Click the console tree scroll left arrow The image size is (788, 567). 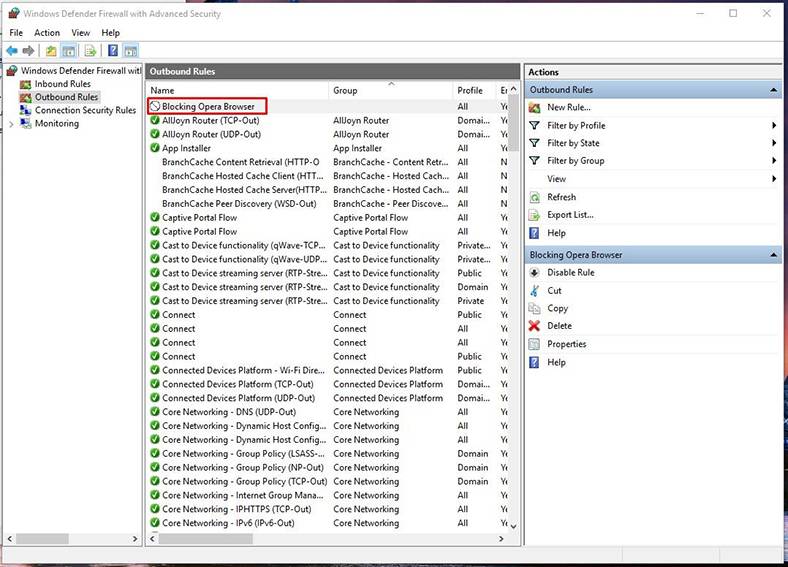(10, 539)
